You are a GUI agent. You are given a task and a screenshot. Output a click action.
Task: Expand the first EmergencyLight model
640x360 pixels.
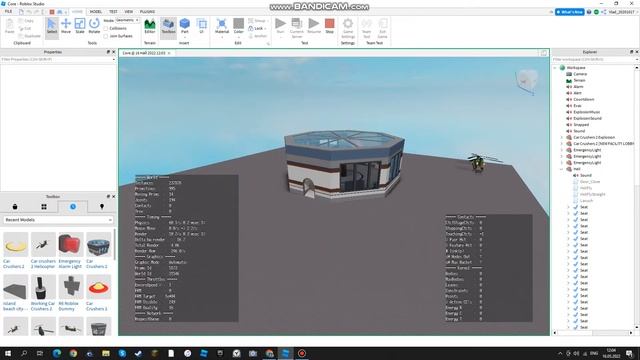coord(562,150)
